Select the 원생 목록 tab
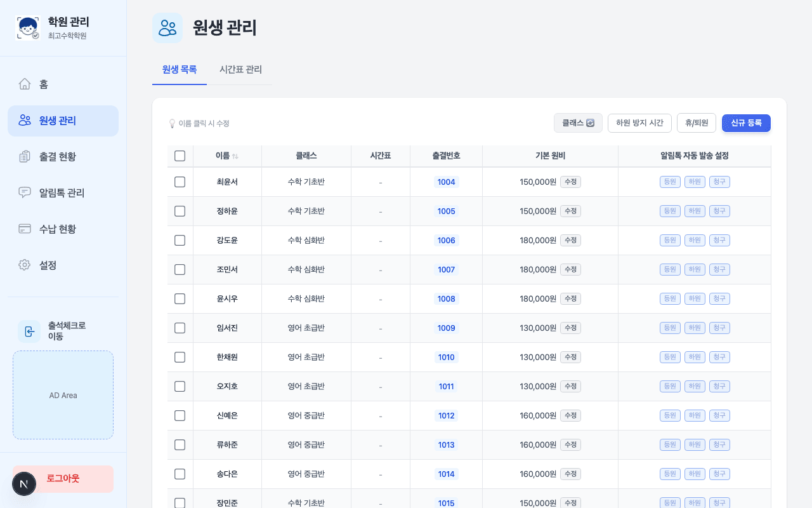The height and width of the screenshot is (508, 812). click(x=180, y=70)
